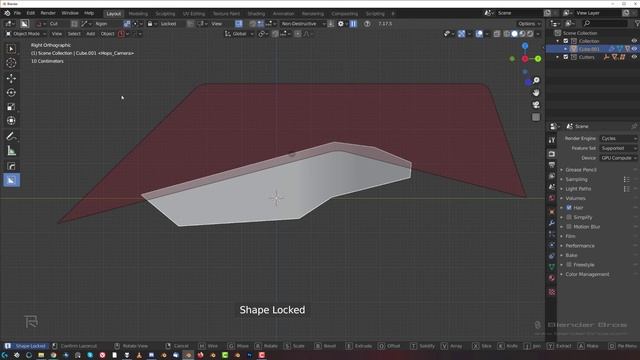Enable the Motion Blur checkbox

569,227
